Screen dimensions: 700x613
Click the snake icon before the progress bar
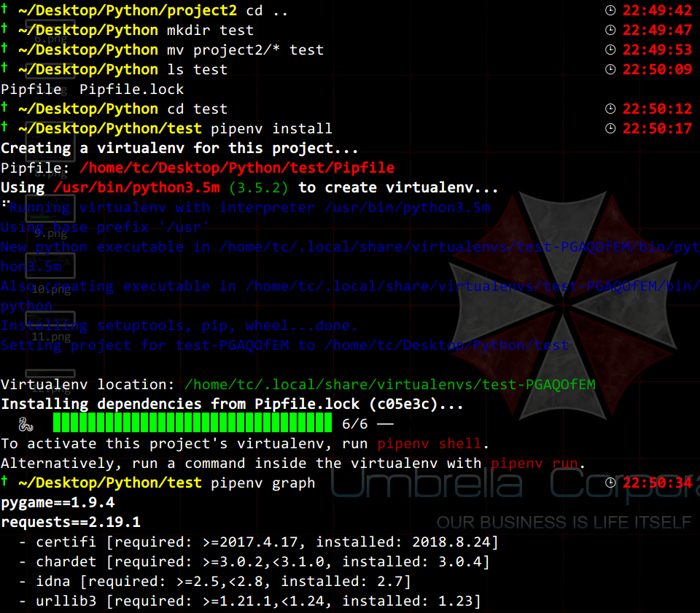26,424
